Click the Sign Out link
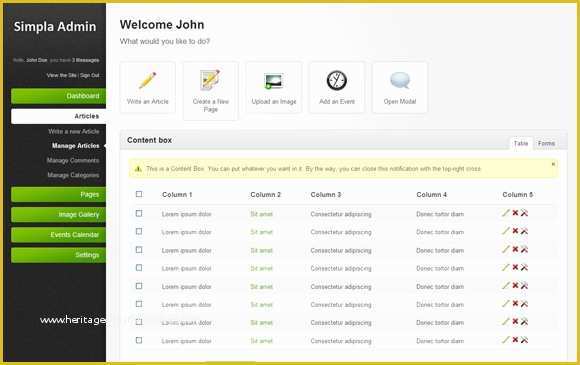Image resolution: width=580 pixels, height=365 pixels. (90, 75)
